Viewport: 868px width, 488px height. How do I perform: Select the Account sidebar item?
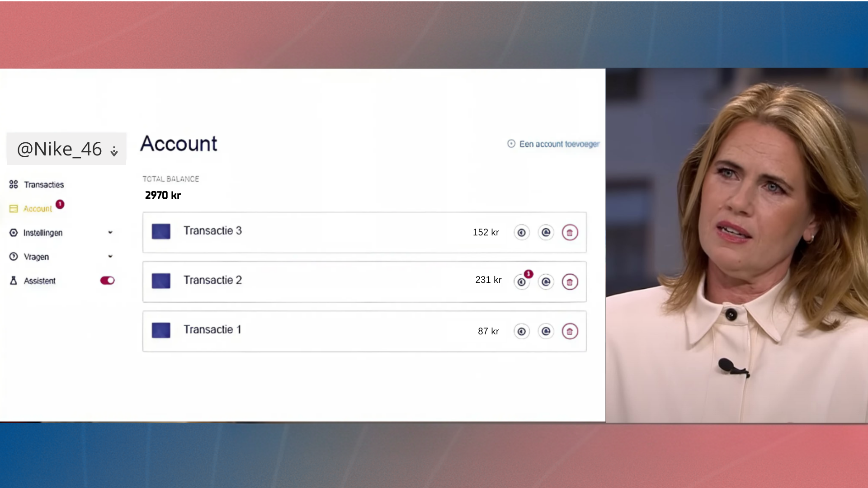pyautogui.click(x=38, y=209)
